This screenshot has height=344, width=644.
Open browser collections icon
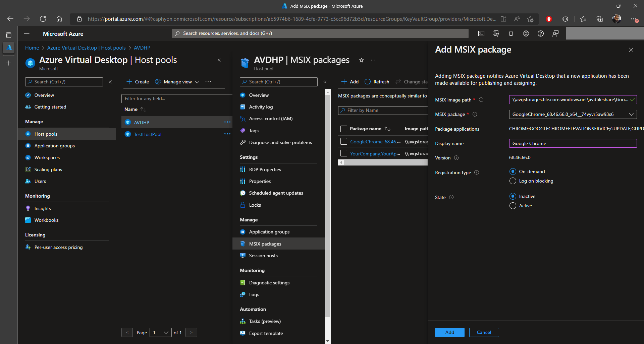600,19
